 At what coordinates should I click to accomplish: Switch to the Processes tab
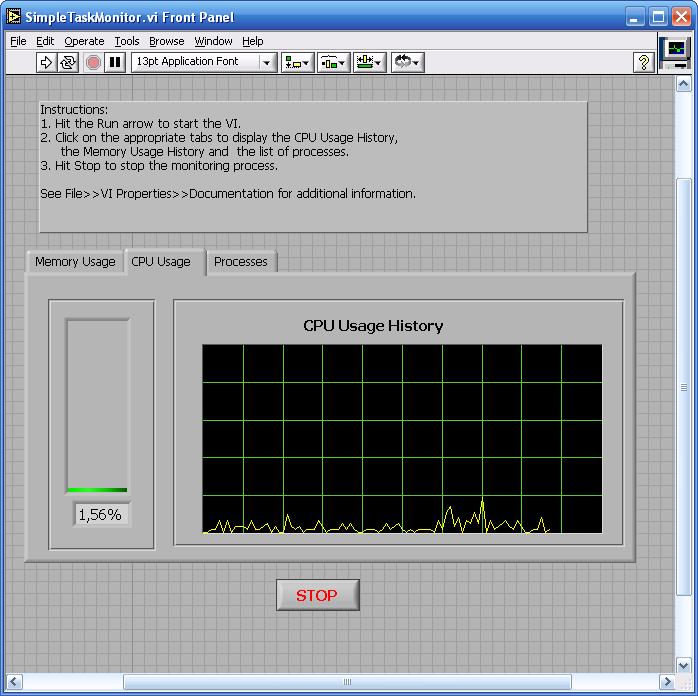tap(241, 262)
